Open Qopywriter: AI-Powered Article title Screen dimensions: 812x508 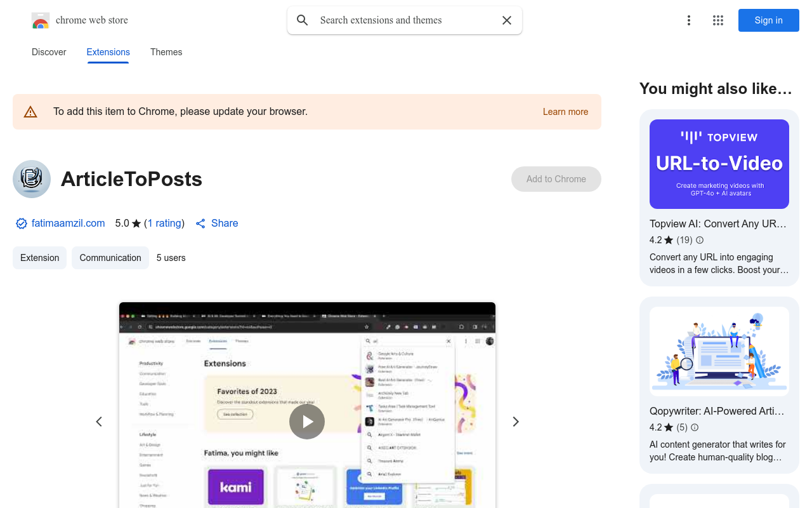pos(717,411)
